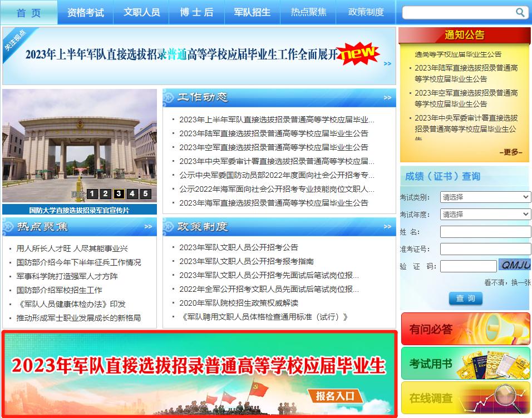Click the >> arrow beside the NEW headline
This screenshot has width=532, height=418.
point(386,63)
